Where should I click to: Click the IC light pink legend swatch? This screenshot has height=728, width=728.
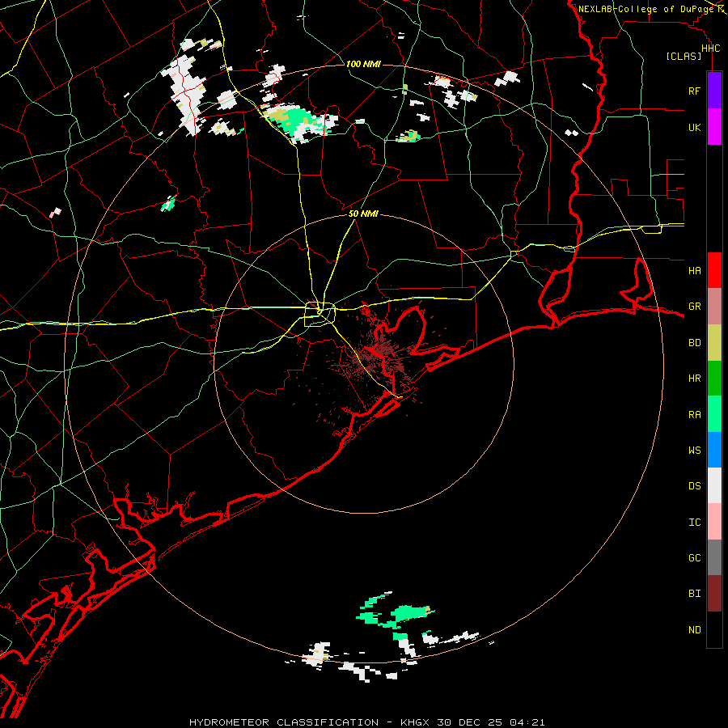click(x=714, y=522)
